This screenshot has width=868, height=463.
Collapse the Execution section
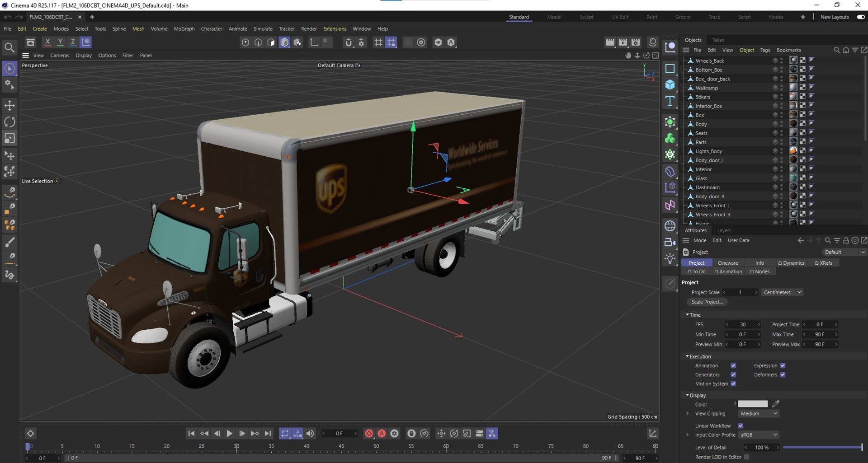[x=687, y=356]
